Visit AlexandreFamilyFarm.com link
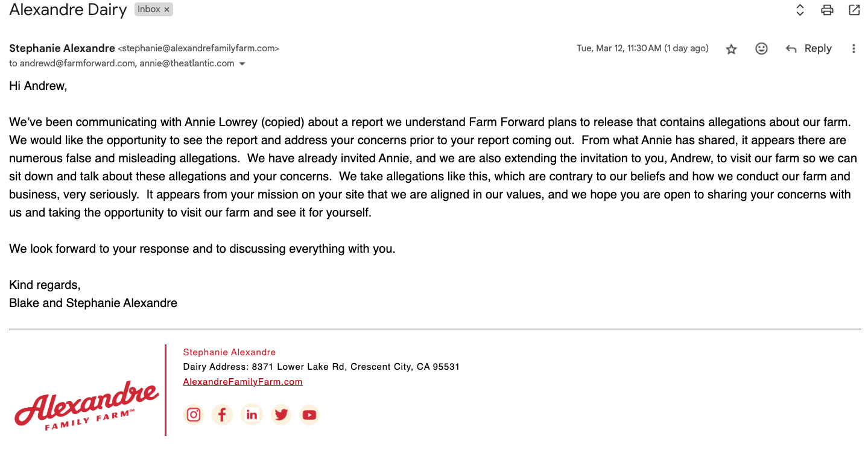This screenshot has height=459, width=868. point(242,382)
